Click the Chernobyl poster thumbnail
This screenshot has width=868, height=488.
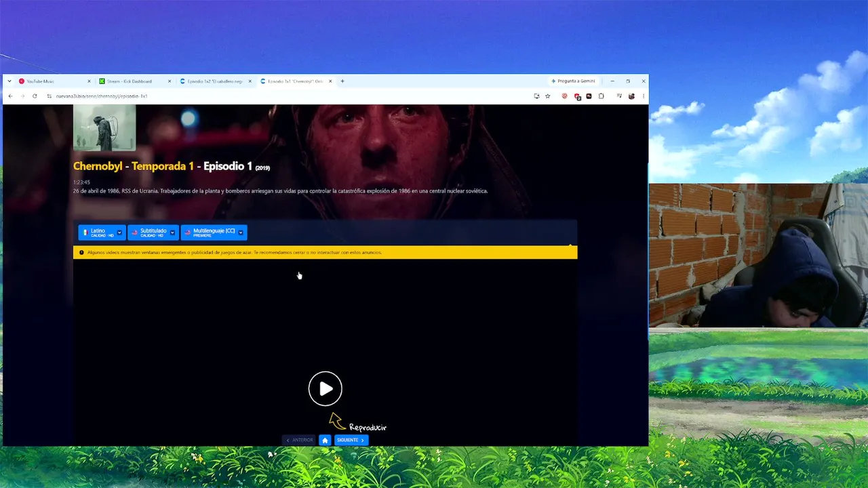click(x=104, y=128)
